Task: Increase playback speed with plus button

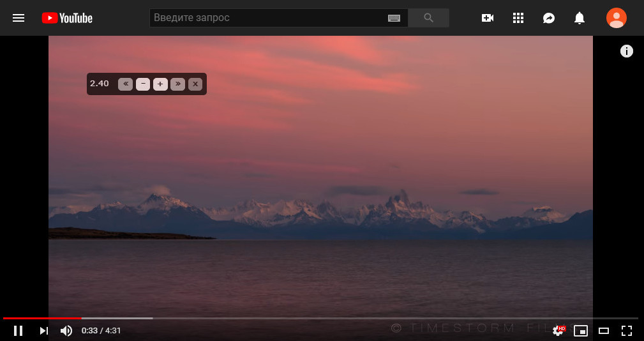Action: pyautogui.click(x=160, y=84)
